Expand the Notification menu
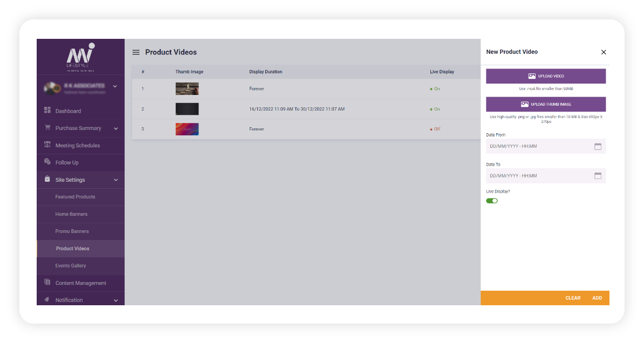644x343 pixels. coord(115,300)
